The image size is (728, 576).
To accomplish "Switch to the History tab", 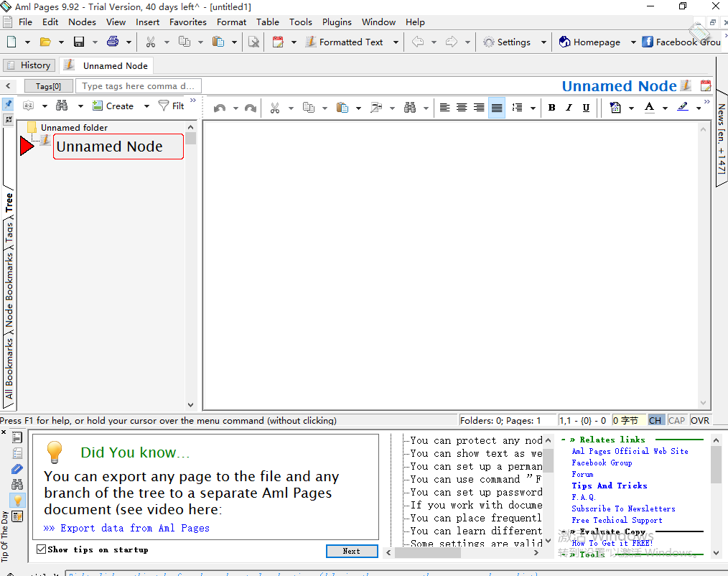I will [29, 65].
